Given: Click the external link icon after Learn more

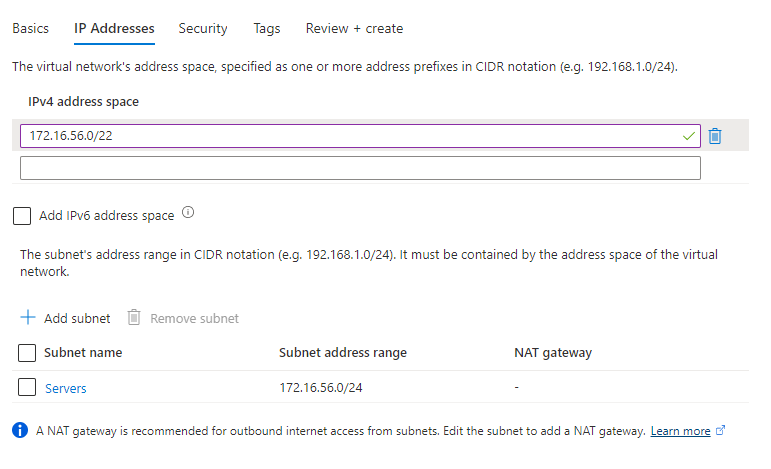Looking at the screenshot, I should click(x=721, y=431).
